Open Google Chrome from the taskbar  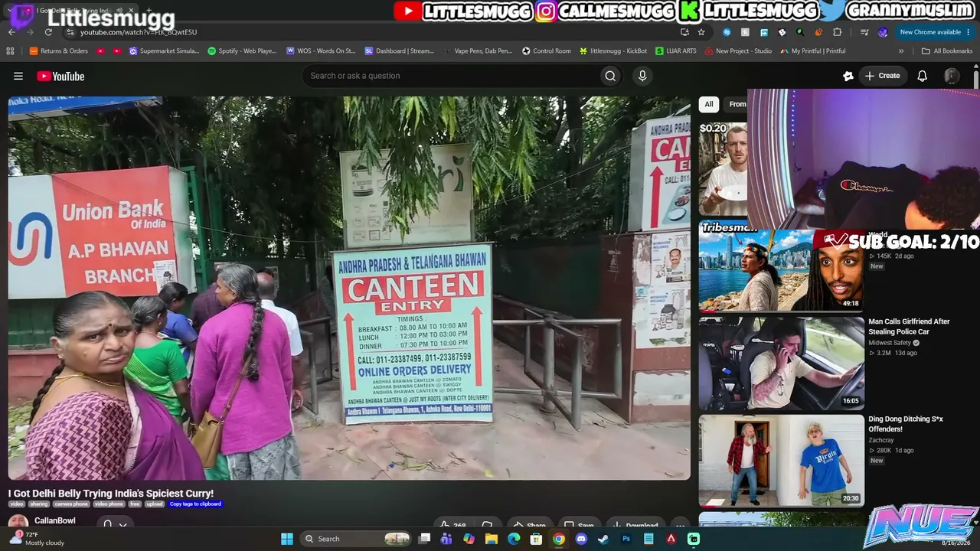click(x=559, y=539)
